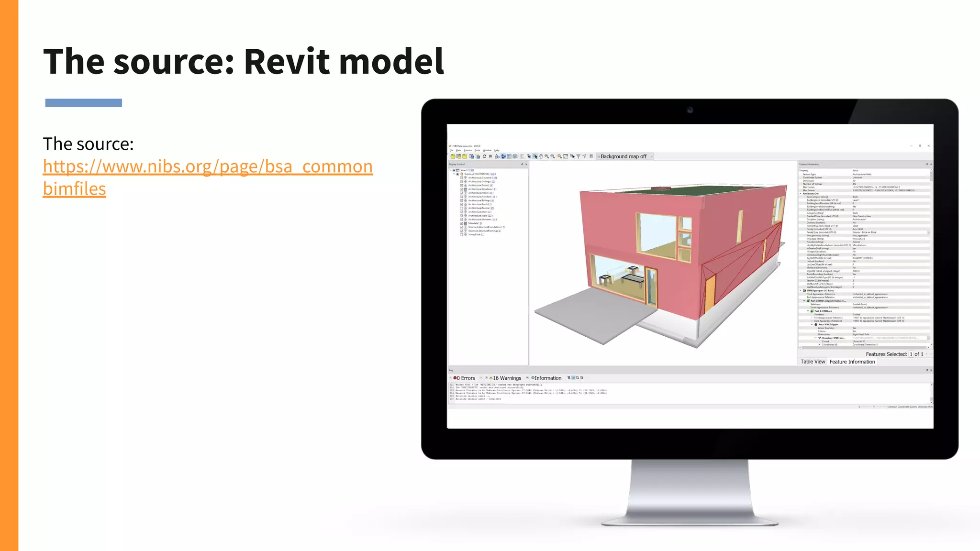Screen dimensions: 980x551
Task: Toggle Architectural.Floors layer checkbox
Action: (461, 193)
